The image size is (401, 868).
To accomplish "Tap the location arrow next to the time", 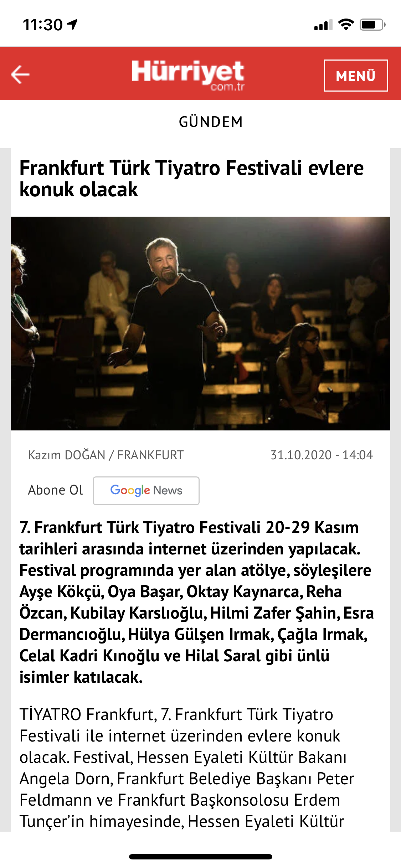I will (73, 25).
